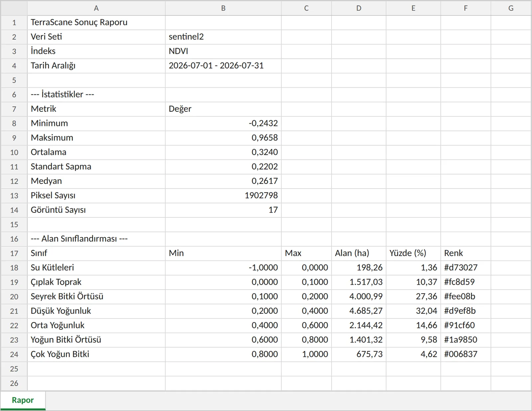Click the 'Çıplak Toprak' cell

click(x=96, y=282)
